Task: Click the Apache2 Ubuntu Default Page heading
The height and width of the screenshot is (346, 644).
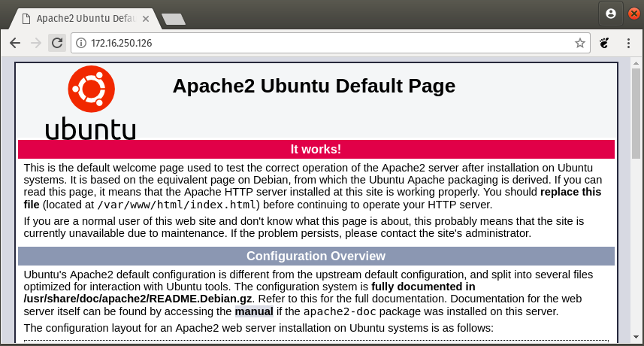Action: coord(314,86)
